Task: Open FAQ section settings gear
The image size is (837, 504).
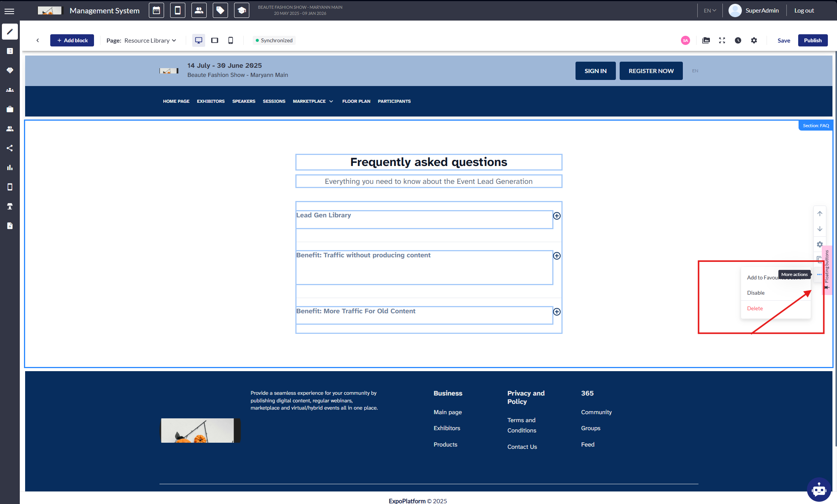Action: (820, 244)
